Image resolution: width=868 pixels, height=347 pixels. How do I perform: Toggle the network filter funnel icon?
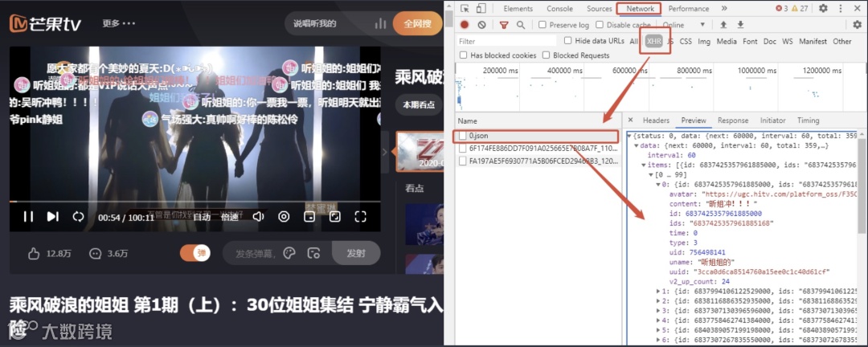(x=504, y=25)
